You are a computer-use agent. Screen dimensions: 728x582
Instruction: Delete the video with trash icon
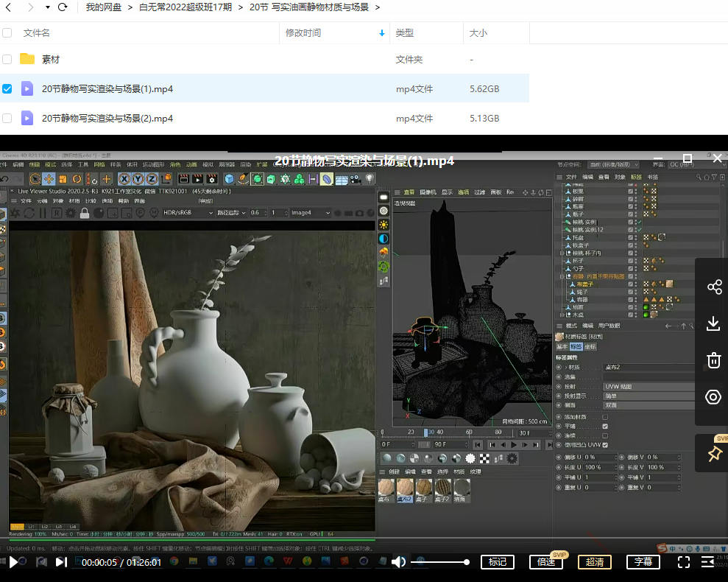(713, 360)
